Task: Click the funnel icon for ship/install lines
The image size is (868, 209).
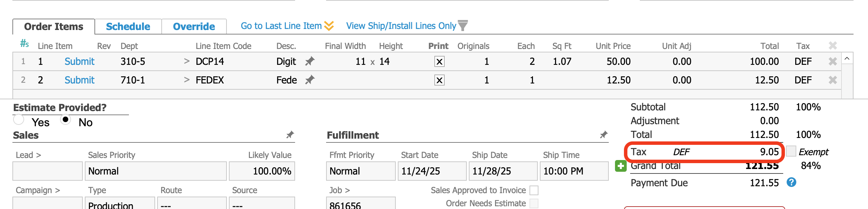Action: [463, 26]
